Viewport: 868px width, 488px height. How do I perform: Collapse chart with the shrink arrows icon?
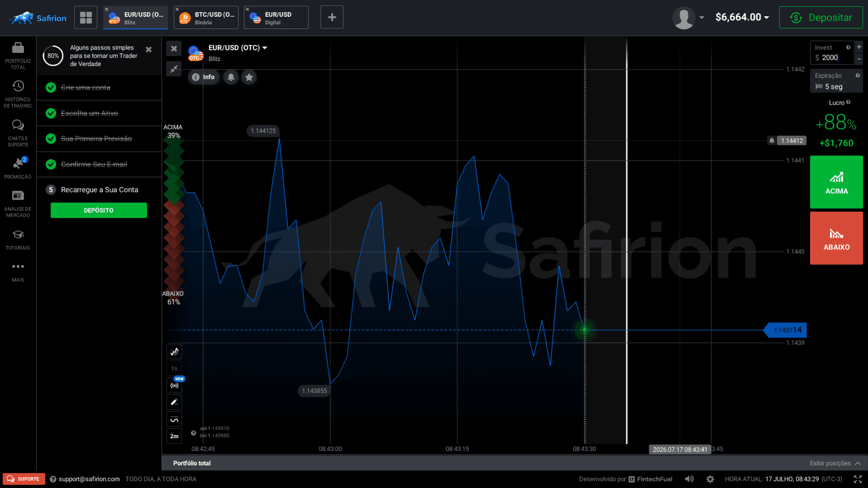click(x=174, y=69)
